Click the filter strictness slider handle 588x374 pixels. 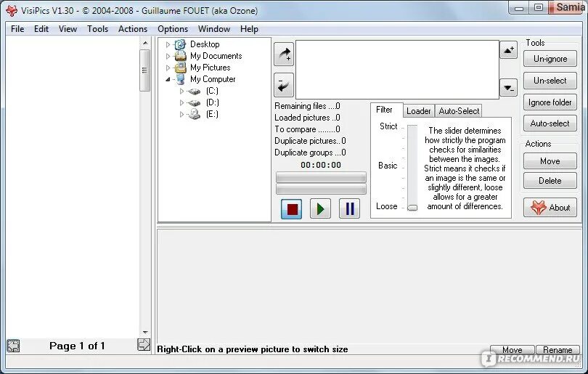tap(412, 208)
